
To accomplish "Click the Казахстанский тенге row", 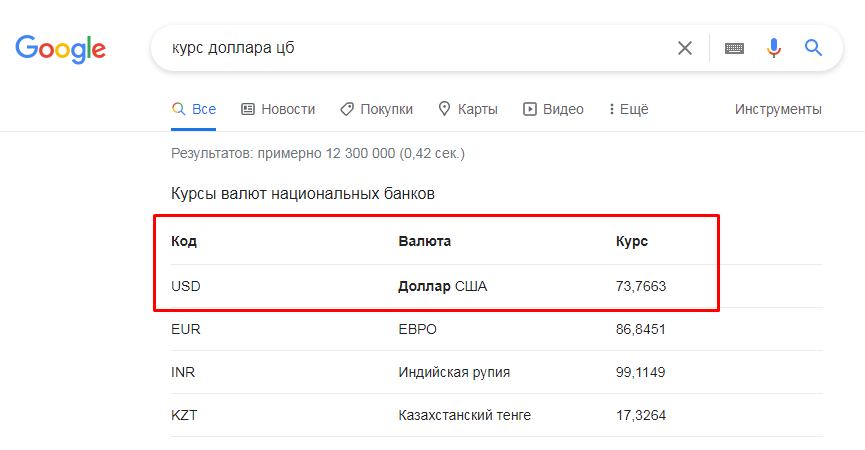I will click(464, 415).
